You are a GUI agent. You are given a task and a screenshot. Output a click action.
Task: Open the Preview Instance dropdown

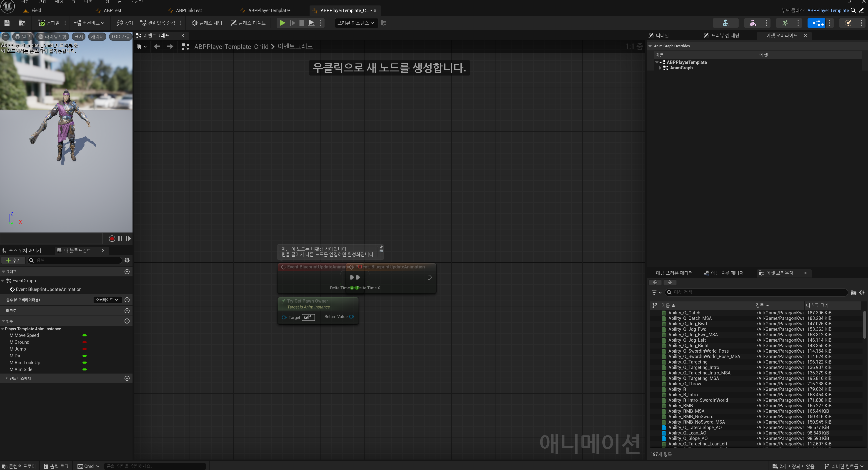[x=356, y=23]
